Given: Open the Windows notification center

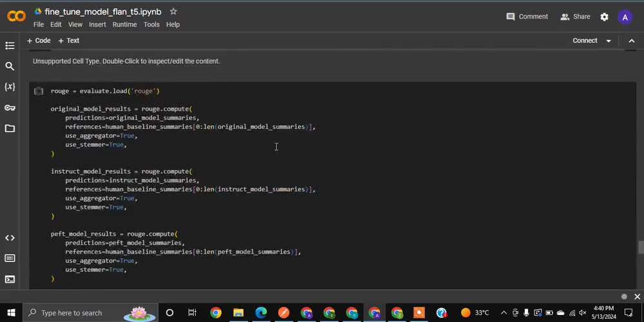Looking at the screenshot, I should [x=629, y=313].
